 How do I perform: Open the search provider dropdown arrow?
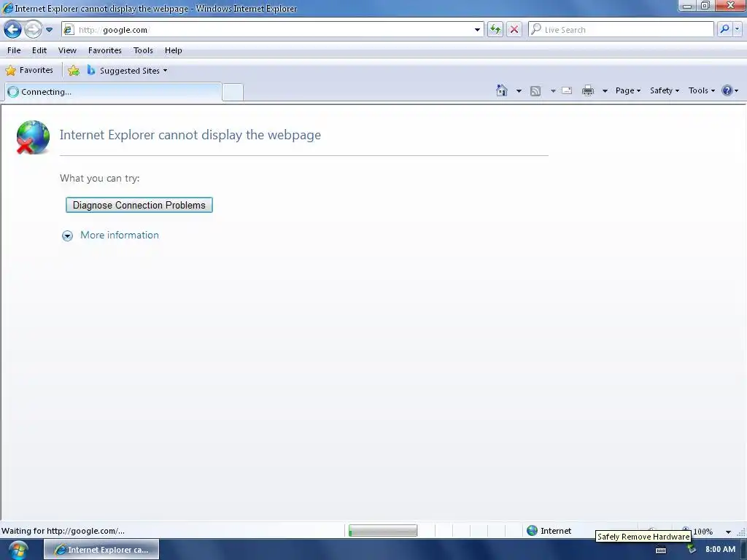[x=738, y=29]
